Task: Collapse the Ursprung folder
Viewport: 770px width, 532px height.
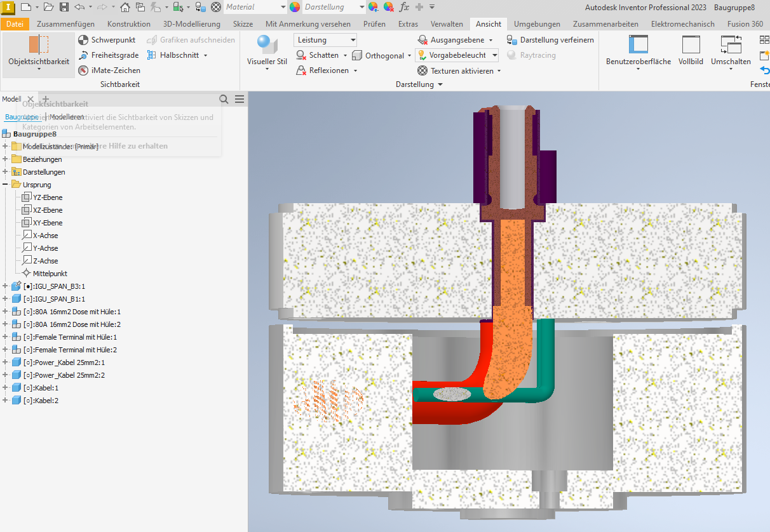Action: 6,185
